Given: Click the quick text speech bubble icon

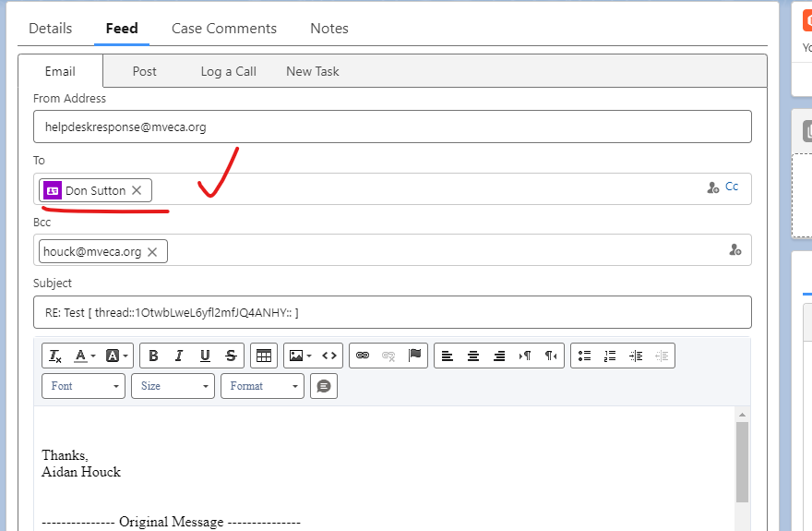Looking at the screenshot, I should point(323,386).
